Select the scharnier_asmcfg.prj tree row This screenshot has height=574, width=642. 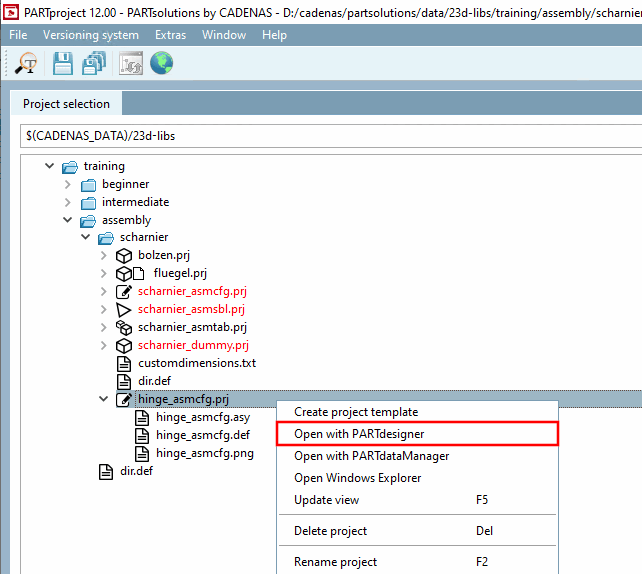point(192,291)
